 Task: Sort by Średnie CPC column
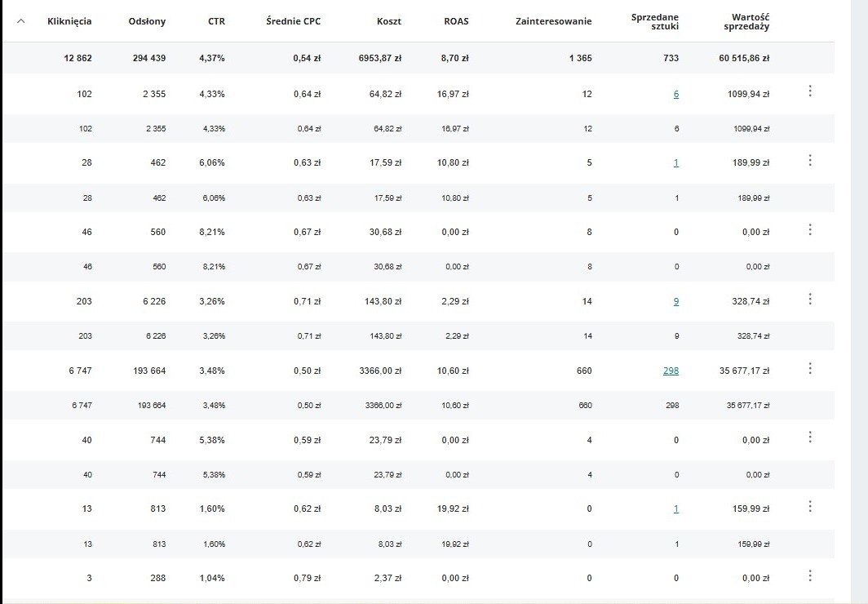click(x=293, y=21)
